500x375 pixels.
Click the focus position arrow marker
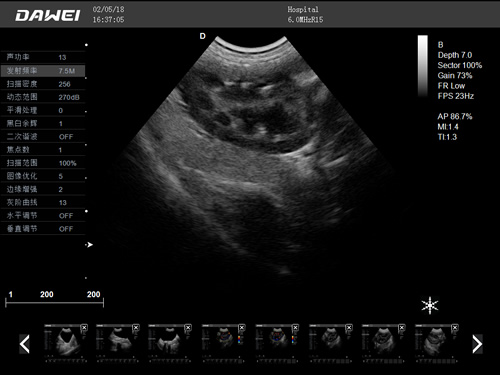(89, 245)
